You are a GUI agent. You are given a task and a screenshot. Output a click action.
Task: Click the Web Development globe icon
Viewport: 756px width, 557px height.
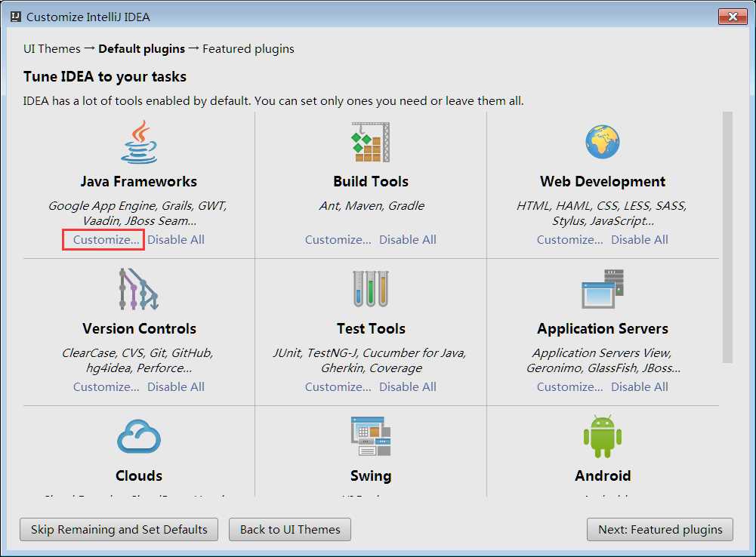click(602, 142)
